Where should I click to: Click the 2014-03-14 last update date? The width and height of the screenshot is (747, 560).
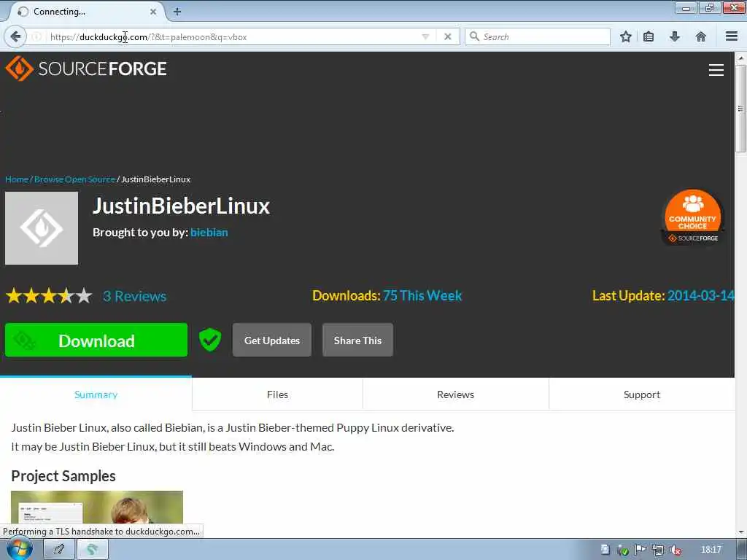click(700, 295)
